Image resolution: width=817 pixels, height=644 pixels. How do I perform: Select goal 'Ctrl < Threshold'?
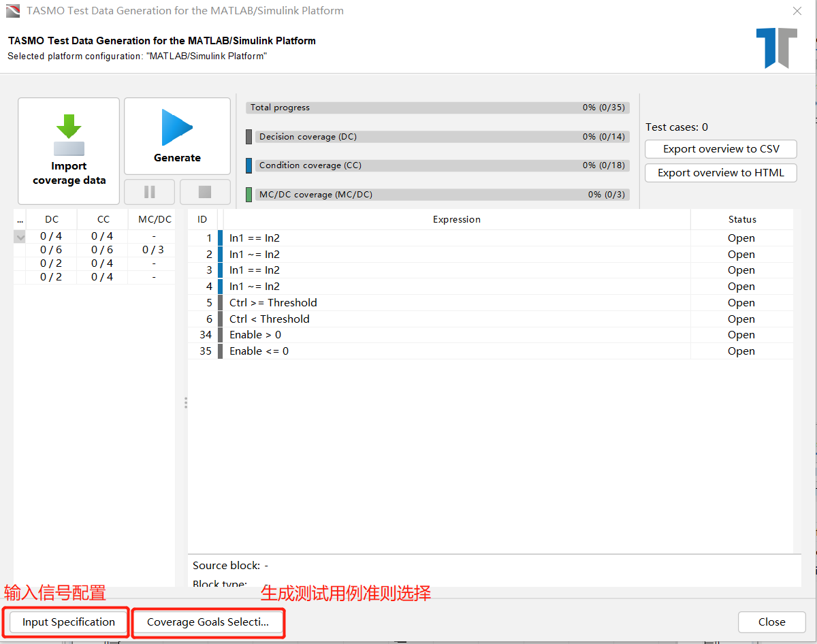coord(490,319)
